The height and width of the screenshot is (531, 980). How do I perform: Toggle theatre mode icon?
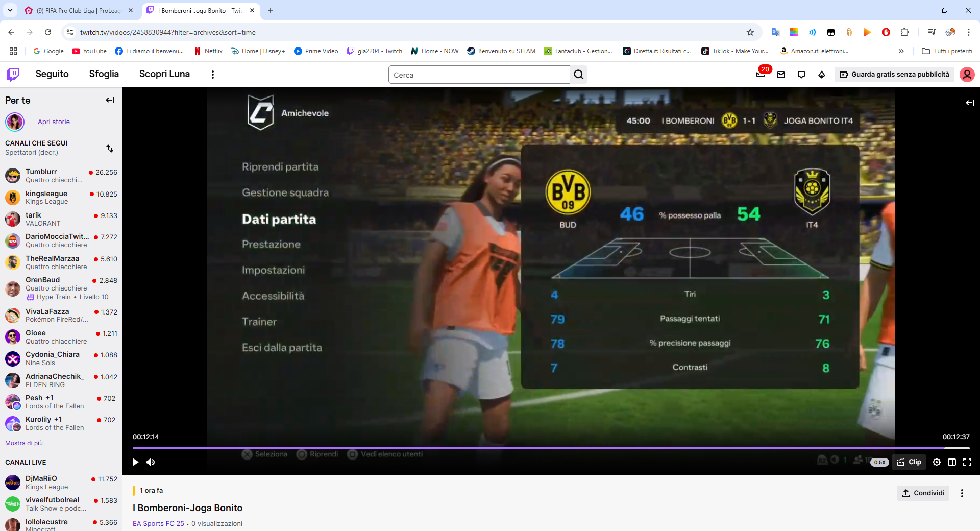[x=952, y=462]
